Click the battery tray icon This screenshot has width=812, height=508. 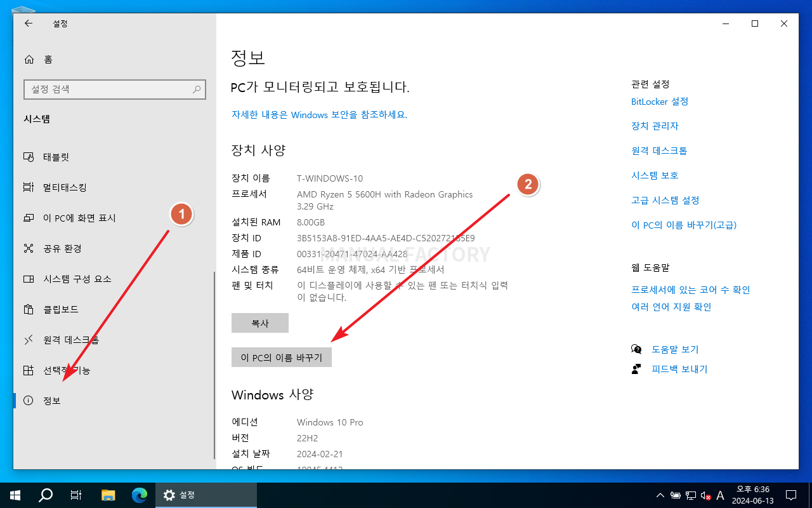tap(676, 495)
